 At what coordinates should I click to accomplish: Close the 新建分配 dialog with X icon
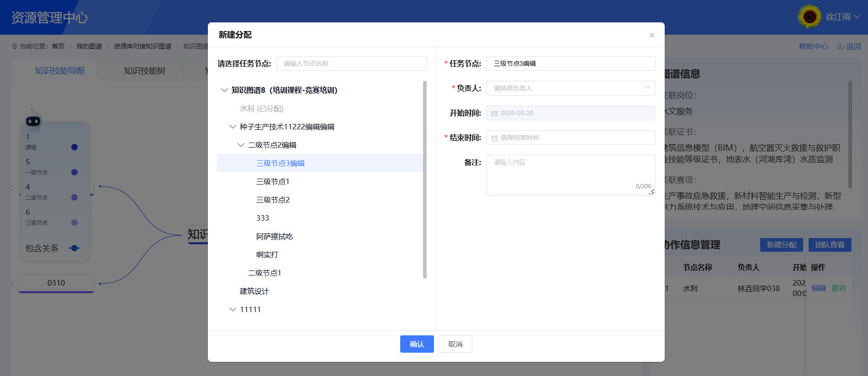coord(652,35)
